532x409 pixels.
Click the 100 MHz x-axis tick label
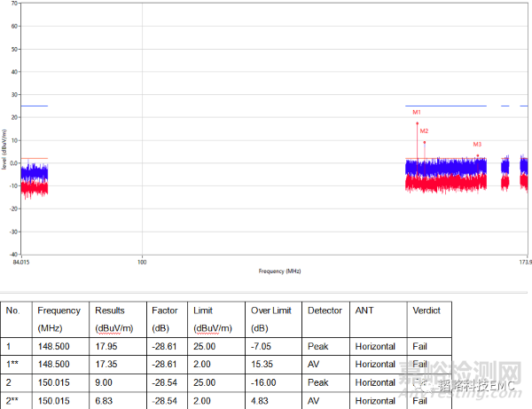pyautogui.click(x=142, y=262)
